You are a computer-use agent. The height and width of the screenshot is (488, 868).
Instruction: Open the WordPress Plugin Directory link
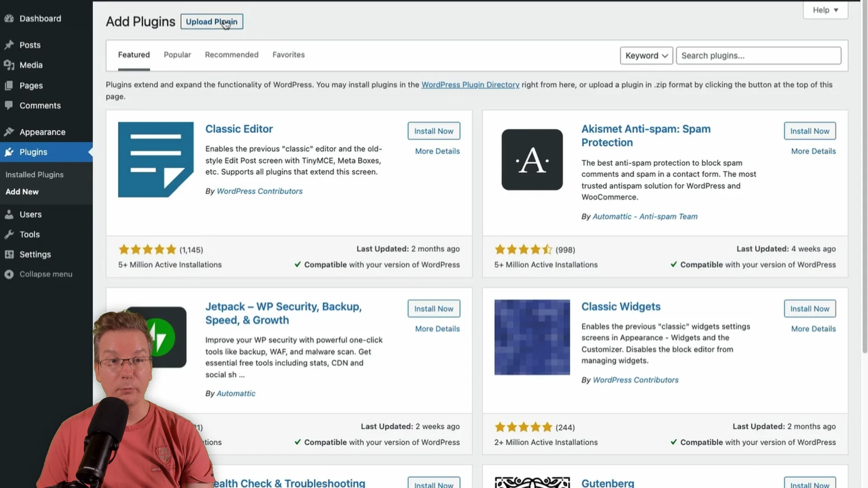tap(470, 84)
